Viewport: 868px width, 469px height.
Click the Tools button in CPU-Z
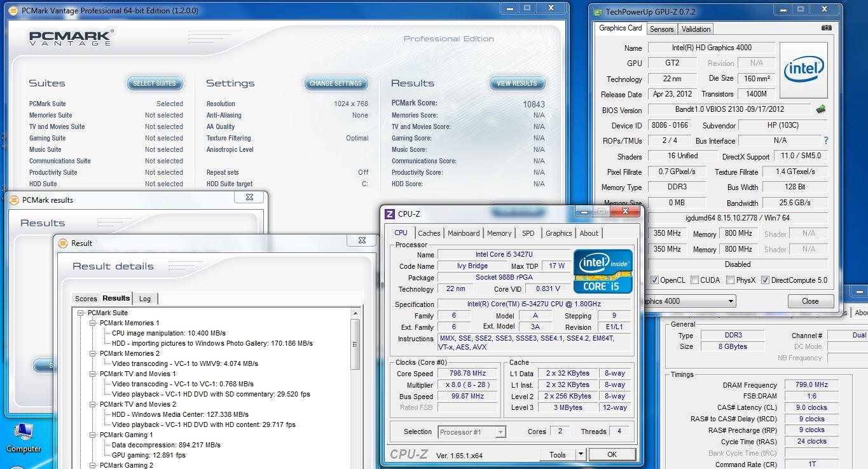558,454
